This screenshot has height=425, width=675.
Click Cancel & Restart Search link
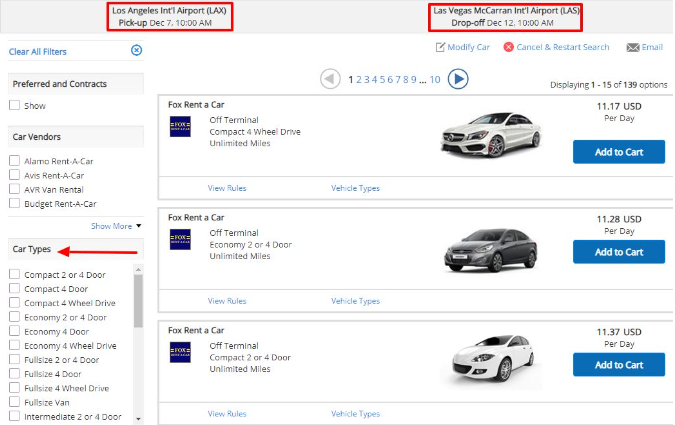click(563, 47)
